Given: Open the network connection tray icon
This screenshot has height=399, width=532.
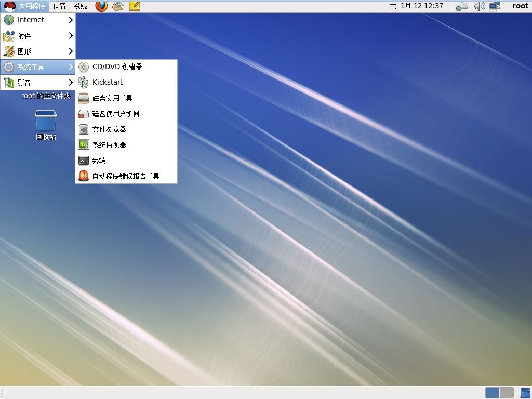Looking at the screenshot, I should click(495, 6).
